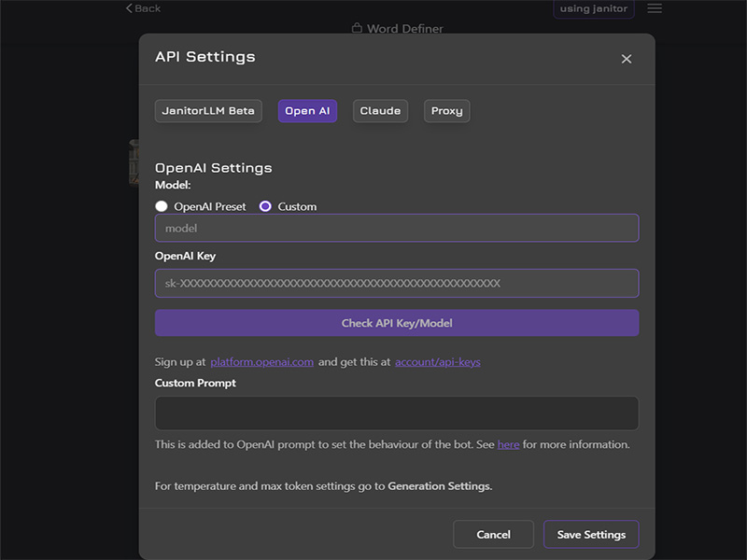The image size is (747, 560).
Task: Focus the custom model name field
Action: tap(397, 228)
